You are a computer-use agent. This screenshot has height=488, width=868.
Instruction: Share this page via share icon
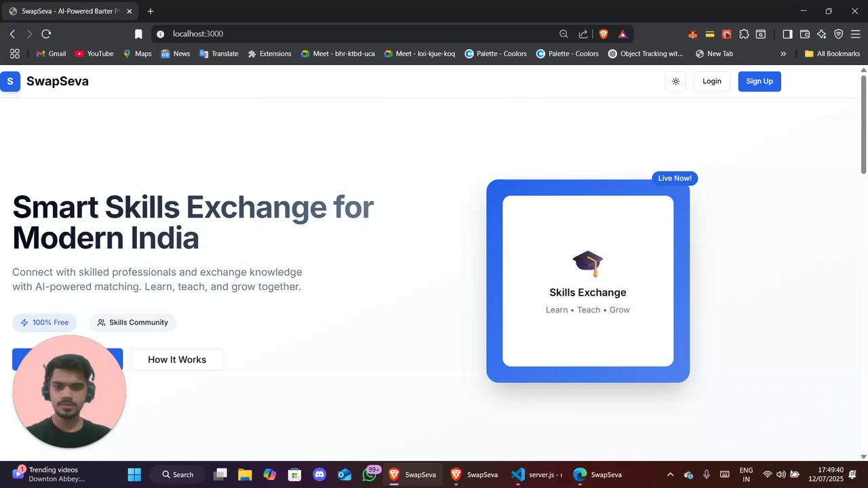coord(583,34)
